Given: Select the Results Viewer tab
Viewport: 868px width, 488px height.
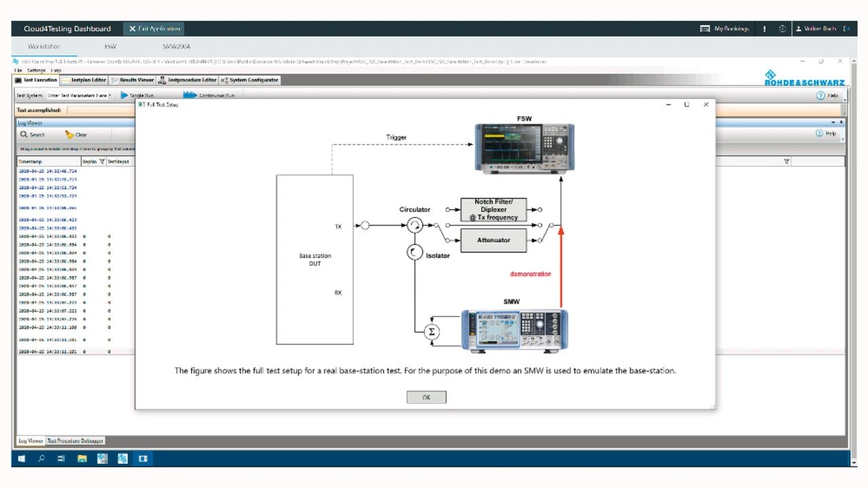Looking at the screenshot, I should click(132, 80).
